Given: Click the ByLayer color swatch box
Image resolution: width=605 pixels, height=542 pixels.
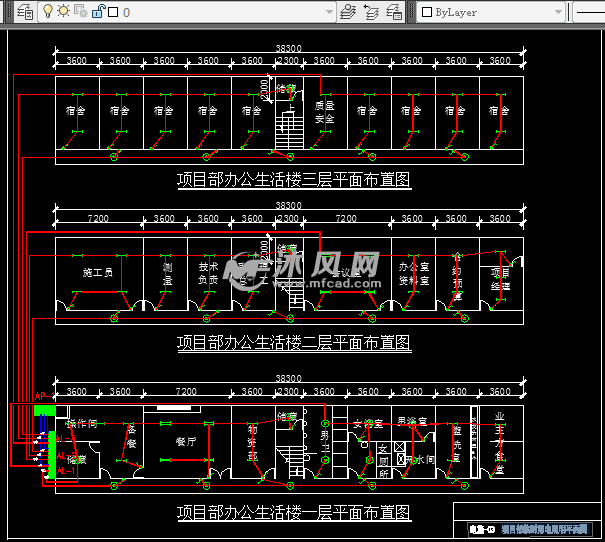Looking at the screenshot, I should (427, 12).
